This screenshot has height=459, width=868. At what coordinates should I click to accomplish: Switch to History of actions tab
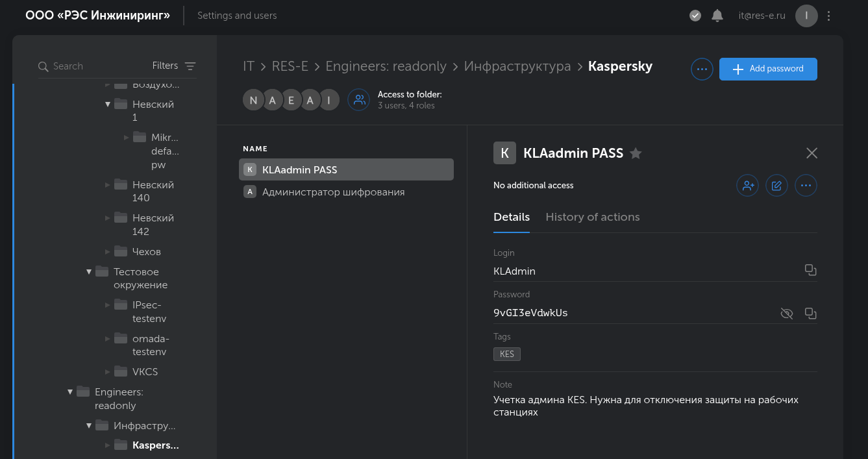click(592, 217)
